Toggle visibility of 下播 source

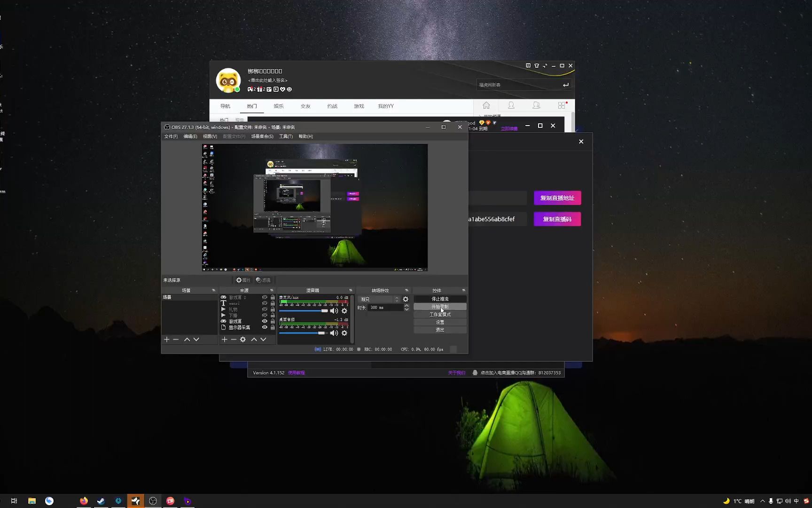point(265,315)
